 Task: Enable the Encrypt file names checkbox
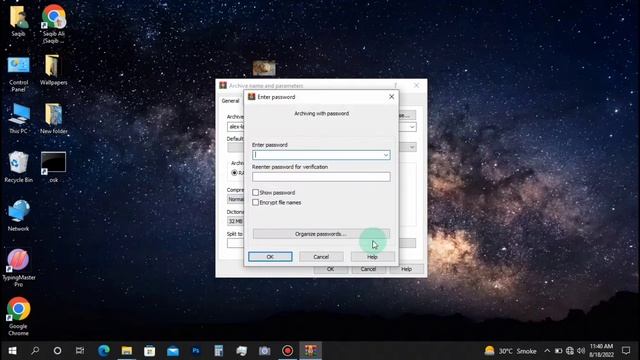(x=256, y=202)
